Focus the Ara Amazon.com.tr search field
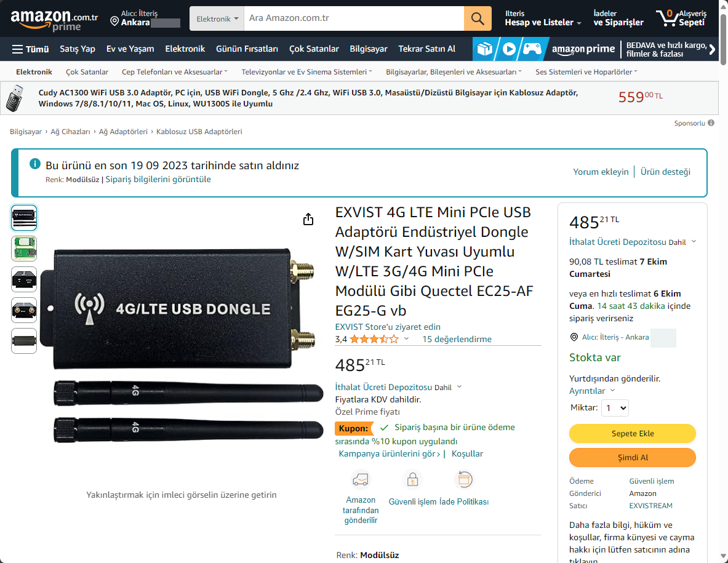Screen dimensions: 728x563 354,18
